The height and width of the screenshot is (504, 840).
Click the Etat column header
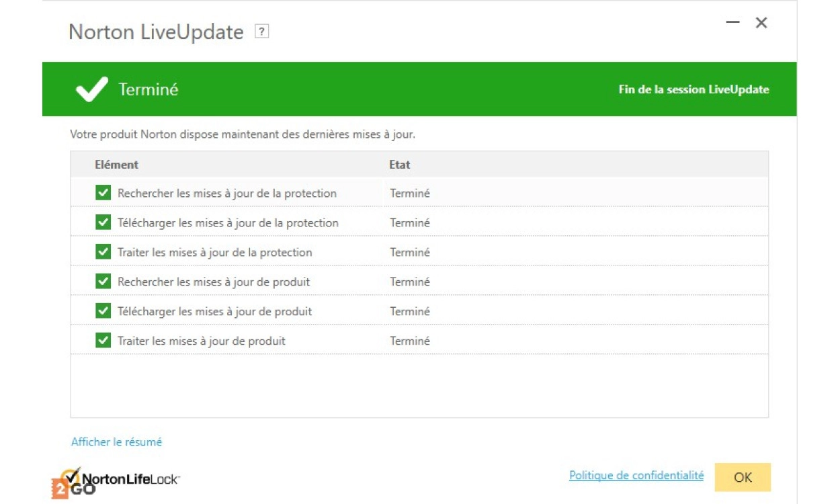pos(399,165)
